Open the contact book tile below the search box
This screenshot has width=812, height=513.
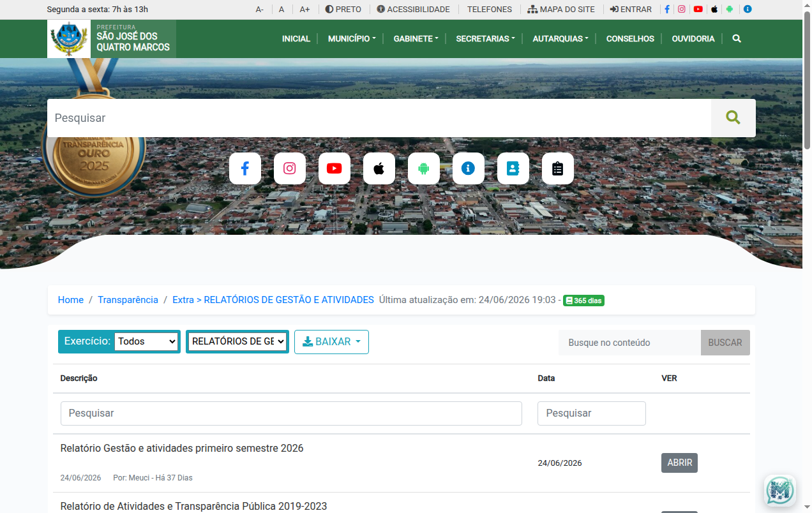click(513, 168)
